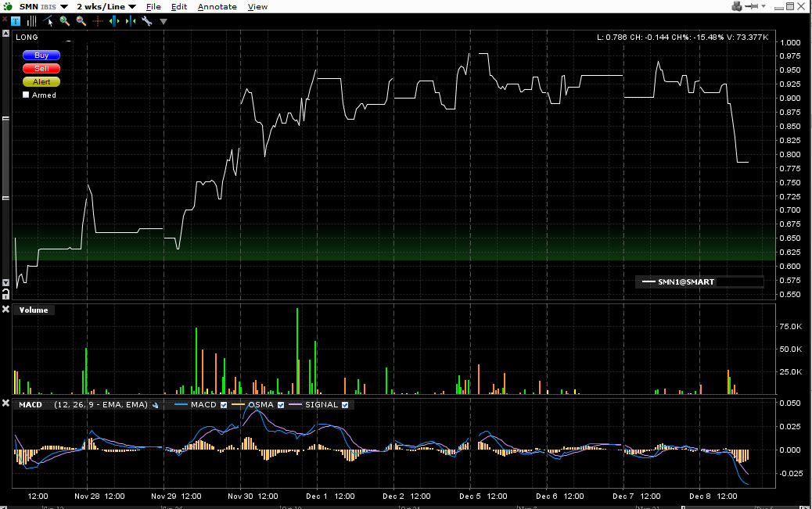Close the Volume panel

[x=5, y=309]
